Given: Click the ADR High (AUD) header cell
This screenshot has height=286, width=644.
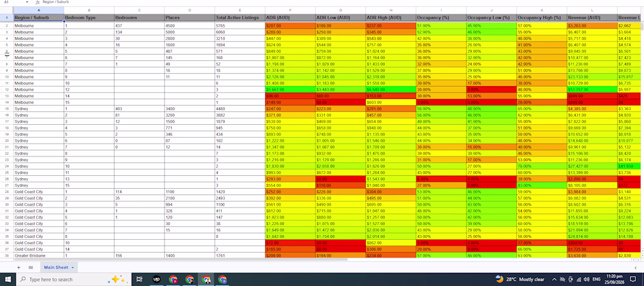Looking at the screenshot, I should point(390,18).
